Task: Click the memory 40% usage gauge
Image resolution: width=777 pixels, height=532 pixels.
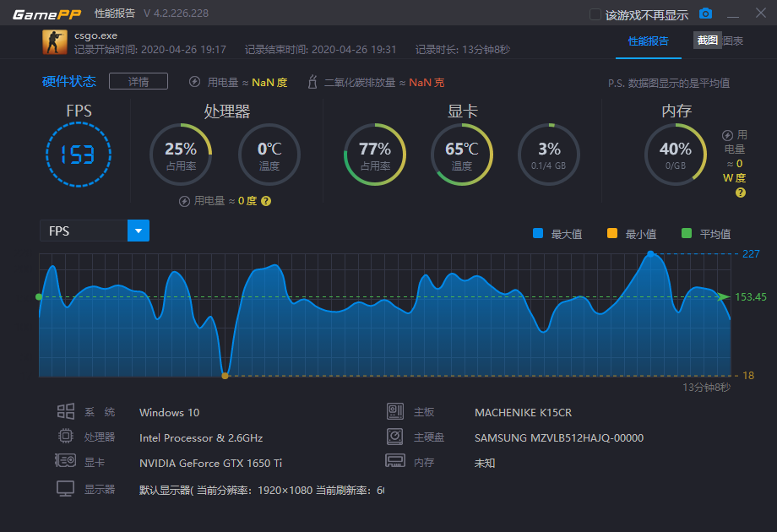Action: click(x=676, y=155)
